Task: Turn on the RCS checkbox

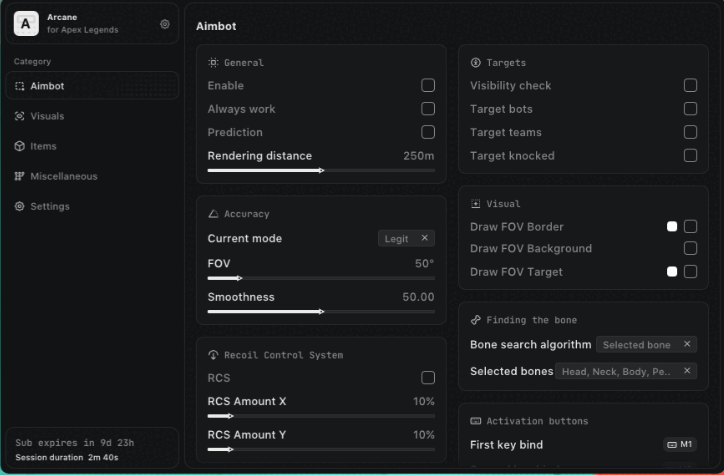Action: [x=428, y=378]
